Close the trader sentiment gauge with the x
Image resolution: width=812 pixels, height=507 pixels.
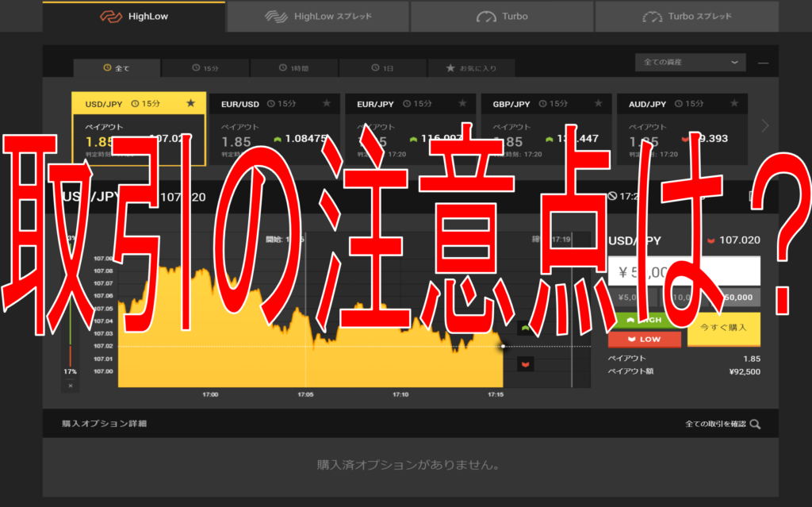tap(71, 386)
